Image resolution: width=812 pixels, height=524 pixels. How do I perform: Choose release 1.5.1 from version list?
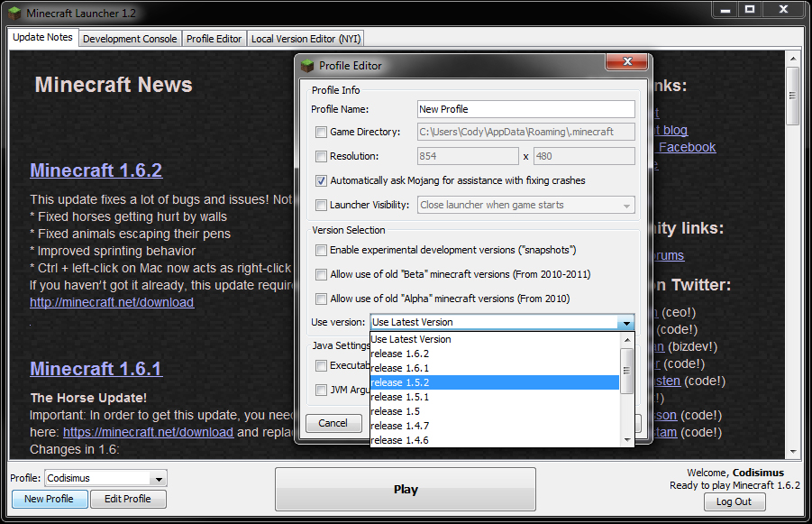tap(495, 398)
